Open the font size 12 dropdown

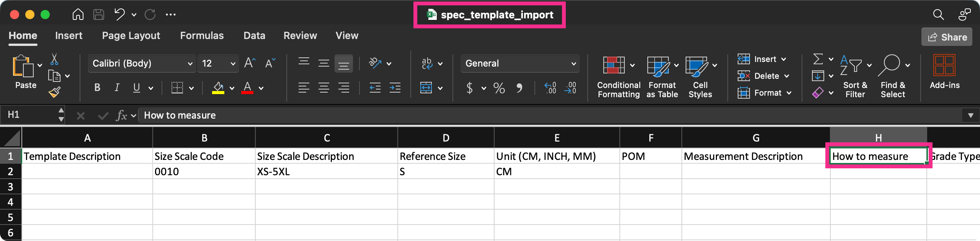pos(218,64)
